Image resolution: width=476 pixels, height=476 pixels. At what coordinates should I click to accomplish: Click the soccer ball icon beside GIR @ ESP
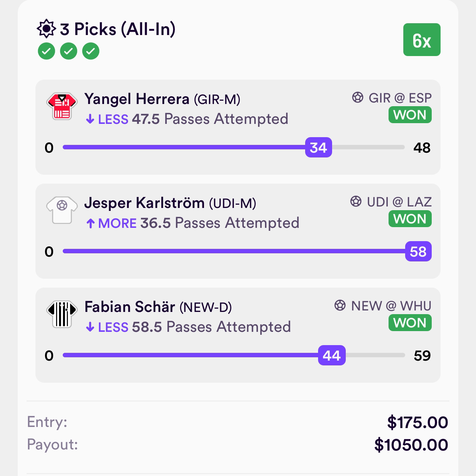358,98
